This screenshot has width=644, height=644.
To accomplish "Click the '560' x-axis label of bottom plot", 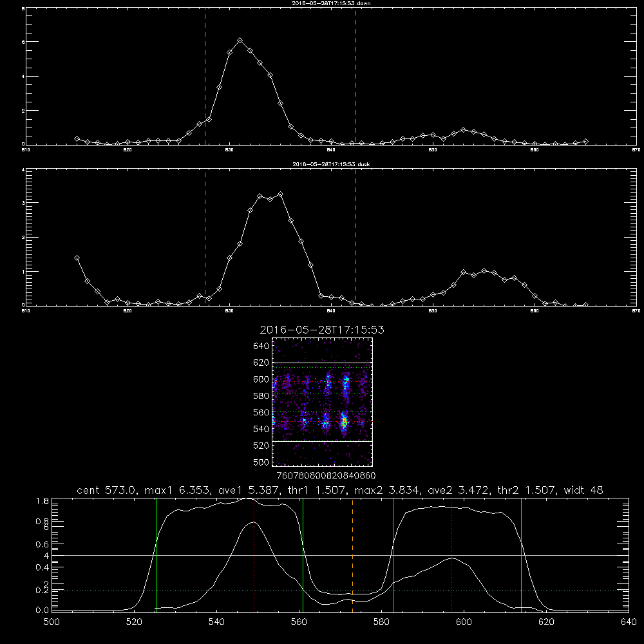I will 299,621.
